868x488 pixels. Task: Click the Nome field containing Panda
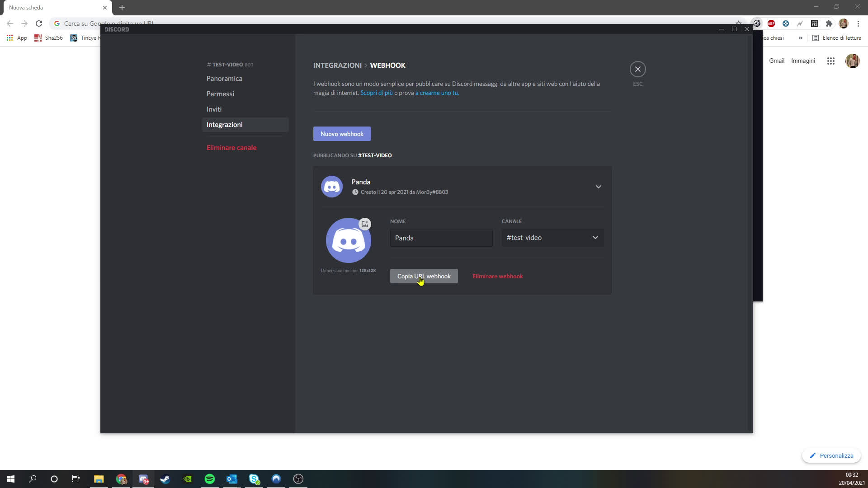(441, 238)
